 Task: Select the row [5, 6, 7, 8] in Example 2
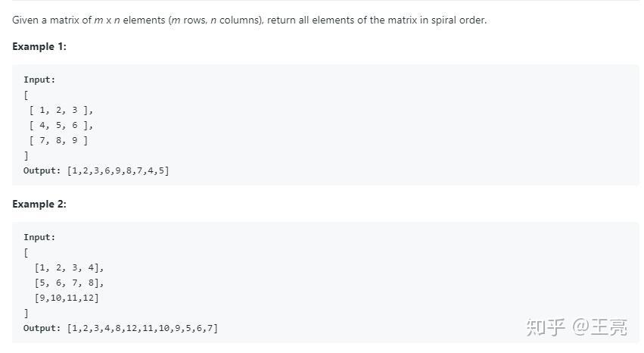click(69, 283)
